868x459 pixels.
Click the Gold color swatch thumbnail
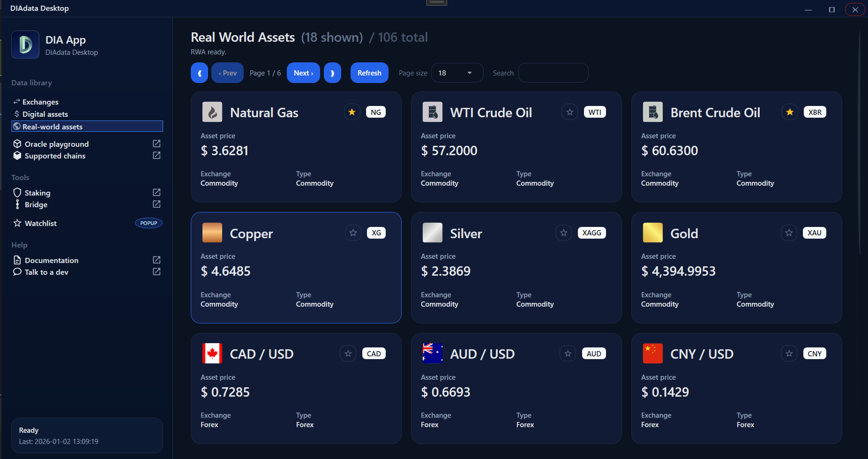(652, 233)
